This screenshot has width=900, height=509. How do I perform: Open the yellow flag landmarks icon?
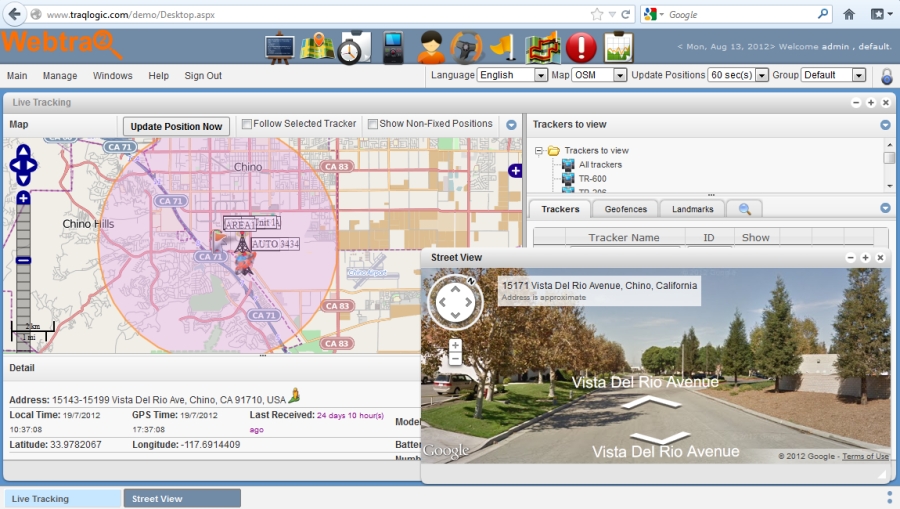(503, 47)
